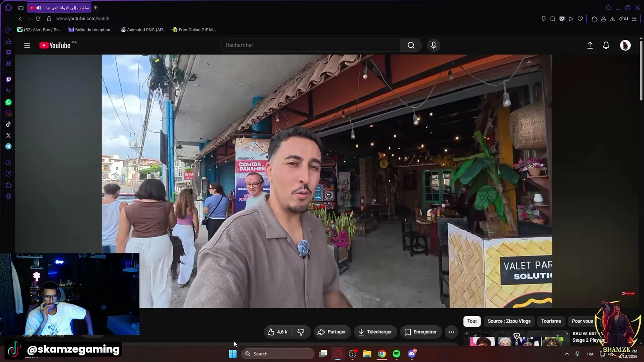Viewport: 644px width, 362px height.
Task: Open the Opera tab search magnifier
Action: click(608, 8)
